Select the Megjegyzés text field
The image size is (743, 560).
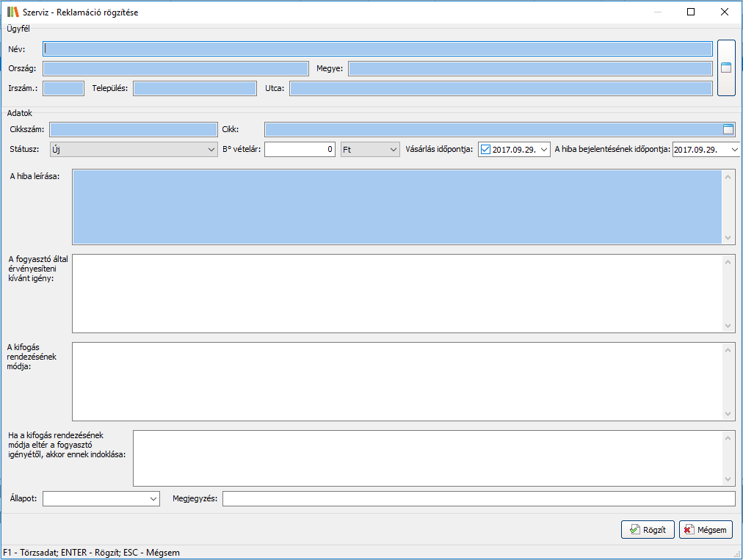478,499
